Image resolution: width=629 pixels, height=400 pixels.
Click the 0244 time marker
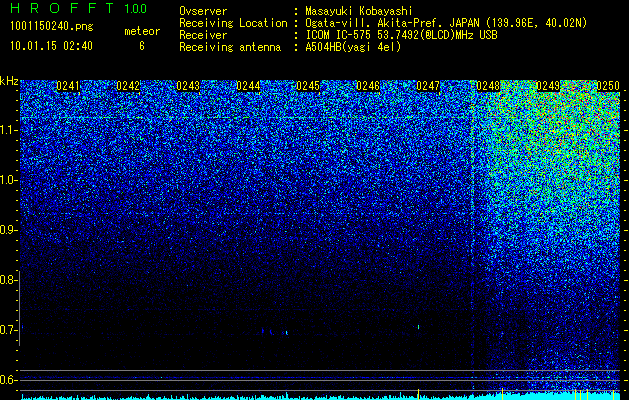pyautogui.click(x=248, y=86)
